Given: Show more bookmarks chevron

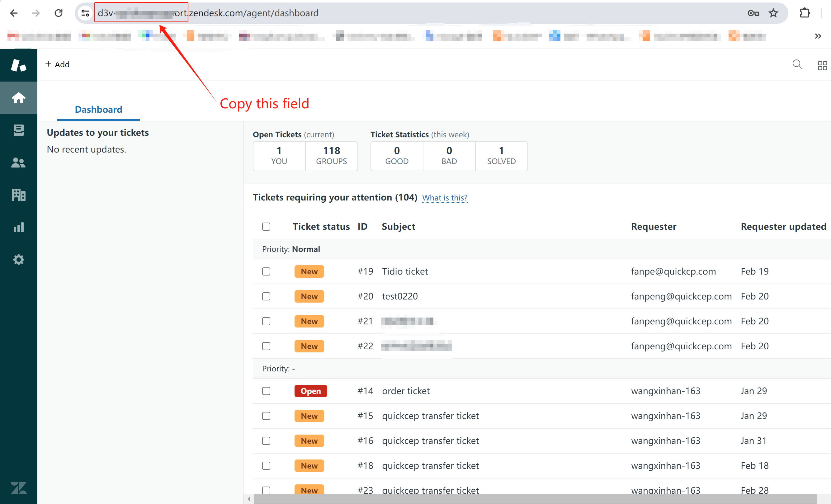Looking at the screenshot, I should tap(818, 36).
